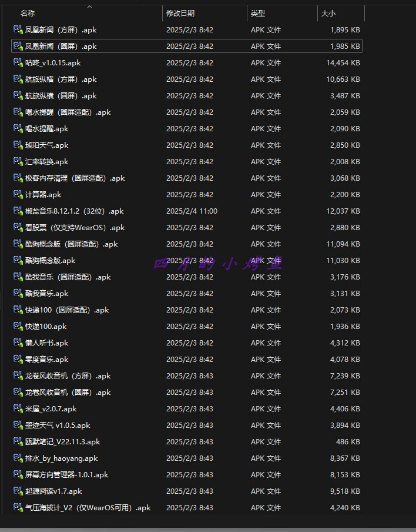The height and width of the screenshot is (532, 416).
Task: Sort files by the 名称 column header
Action: (28, 13)
